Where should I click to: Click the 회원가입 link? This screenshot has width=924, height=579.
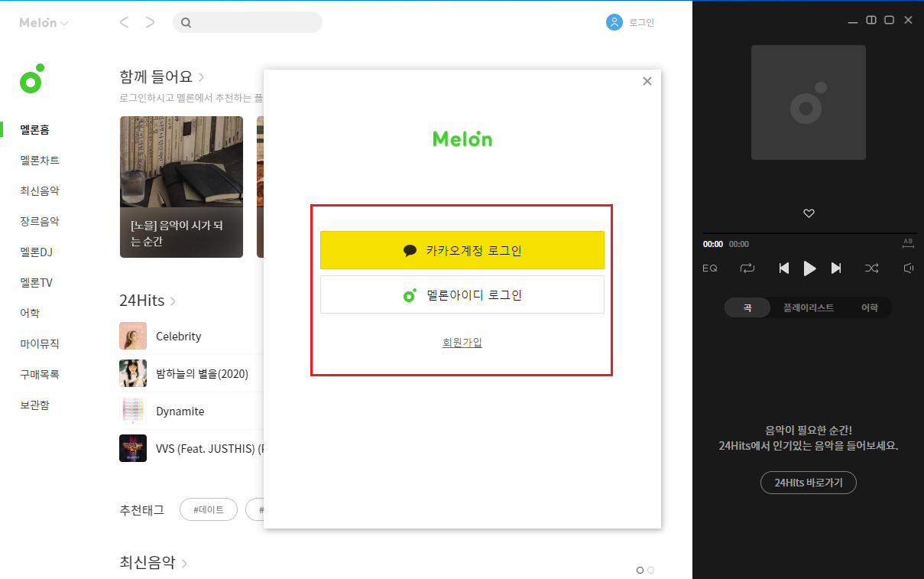(x=462, y=343)
